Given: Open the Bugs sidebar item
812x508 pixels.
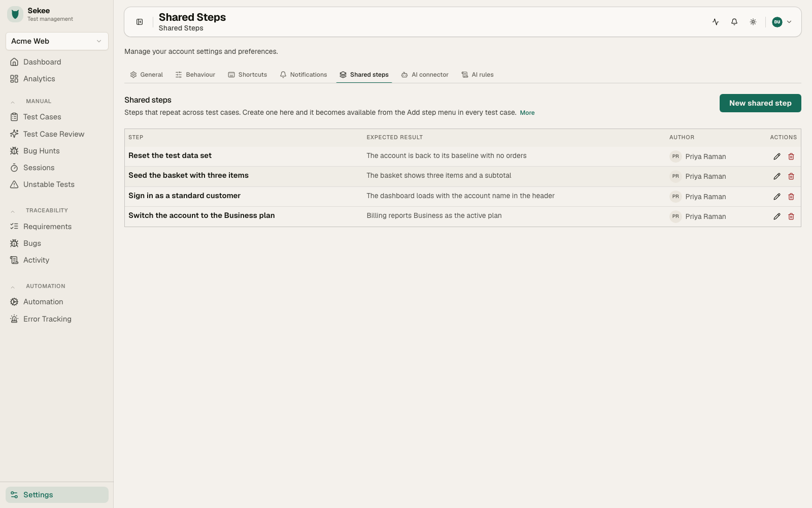Looking at the screenshot, I should pyautogui.click(x=57, y=243).
